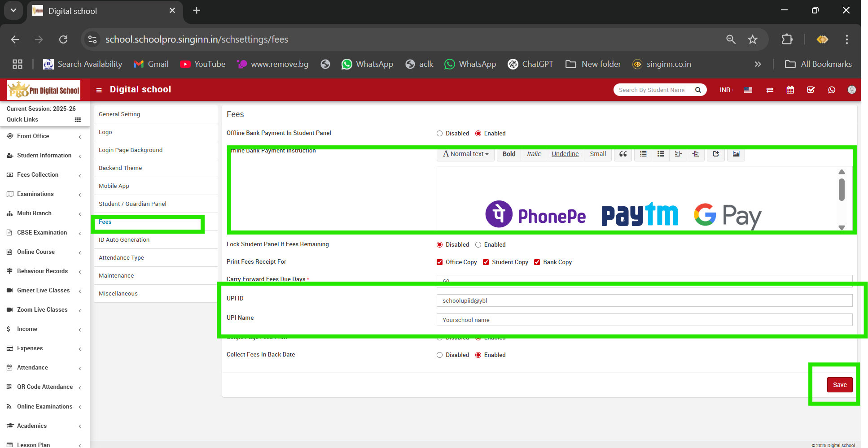Click the outdent icon in the editor toolbar
The width and height of the screenshot is (868, 448).
678,154
